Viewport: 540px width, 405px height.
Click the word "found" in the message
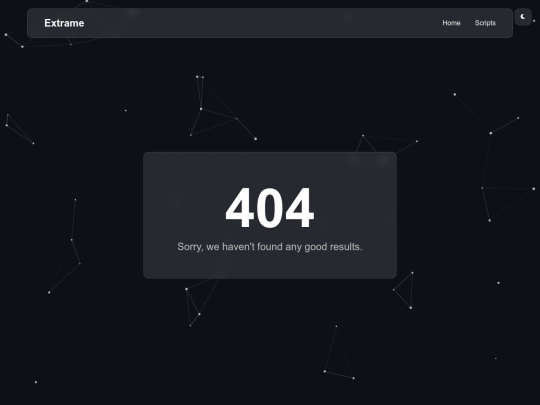pyautogui.click(x=270, y=247)
